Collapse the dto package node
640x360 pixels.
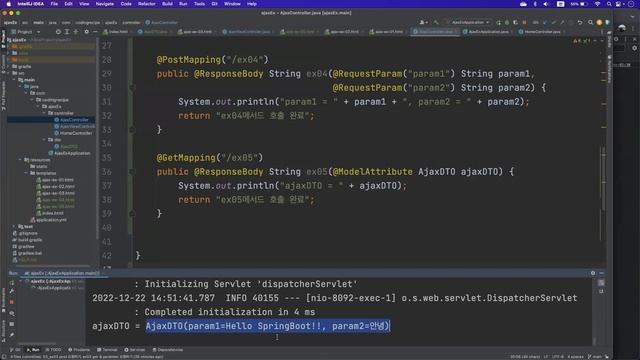click(x=44, y=140)
